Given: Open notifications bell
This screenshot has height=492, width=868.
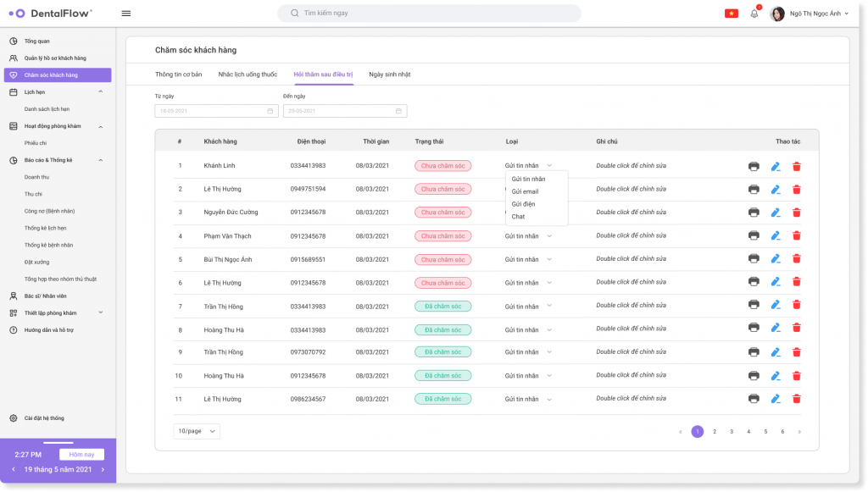Looking at the screenshot, I should 754,14.
